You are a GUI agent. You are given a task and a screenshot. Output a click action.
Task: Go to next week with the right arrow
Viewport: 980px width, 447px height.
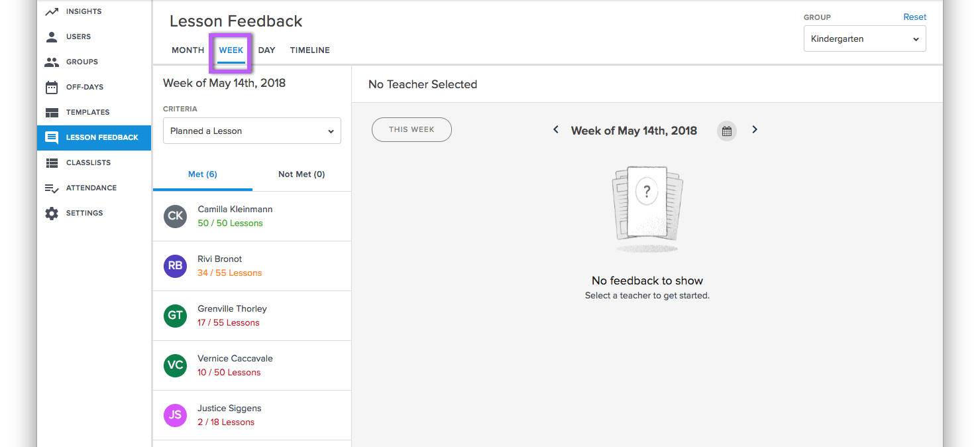tap(755, 129)
